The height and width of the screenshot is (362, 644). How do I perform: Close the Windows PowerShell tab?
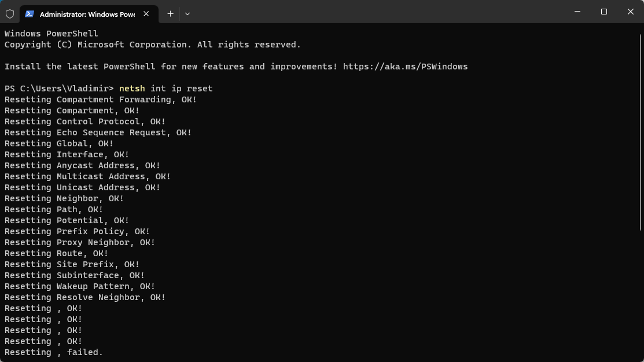click(146, 14)
